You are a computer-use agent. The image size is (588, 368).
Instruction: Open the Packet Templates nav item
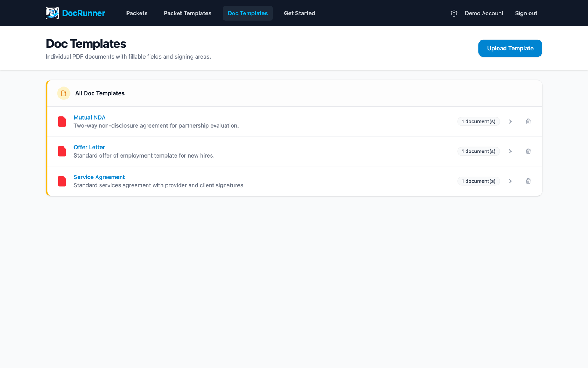(187, 13)
